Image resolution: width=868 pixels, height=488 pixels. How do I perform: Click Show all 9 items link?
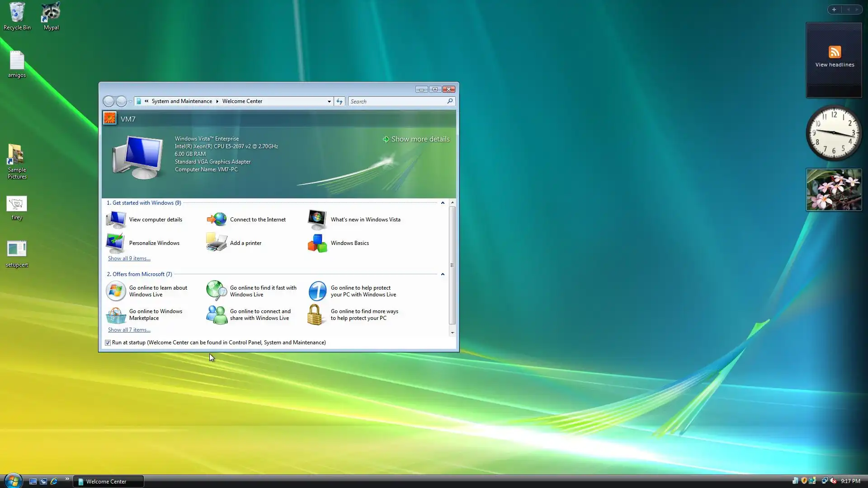[x=129, y=258]
